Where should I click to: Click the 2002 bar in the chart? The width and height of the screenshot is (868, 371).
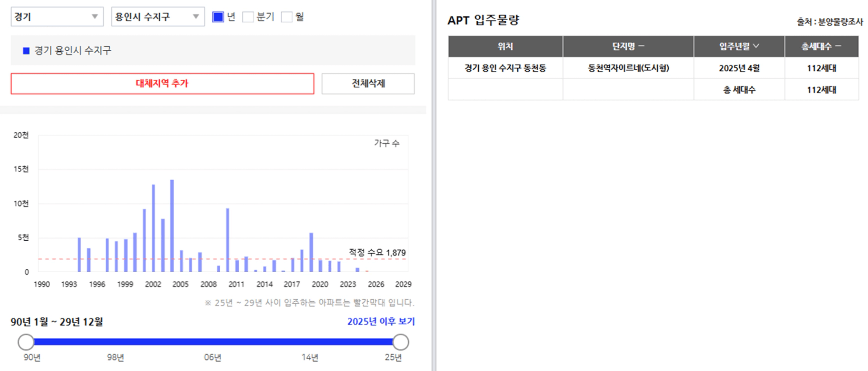[154, 228]
